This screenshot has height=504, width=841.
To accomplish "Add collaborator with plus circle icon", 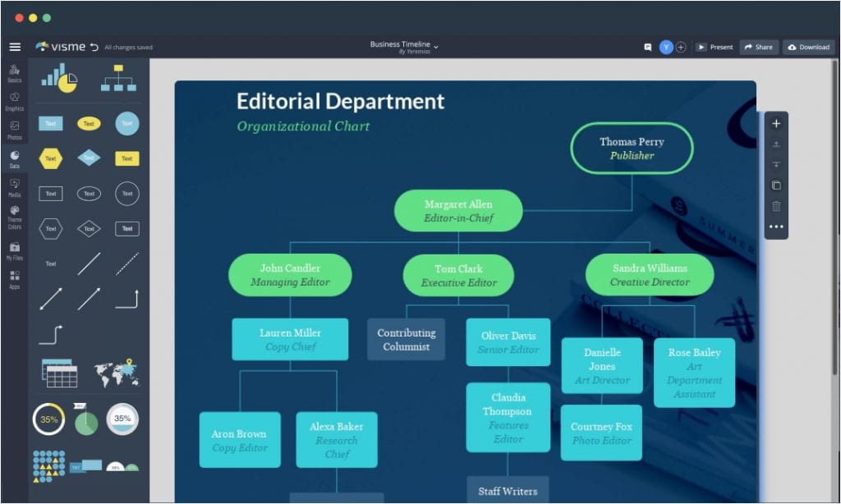I will (681, 47).
